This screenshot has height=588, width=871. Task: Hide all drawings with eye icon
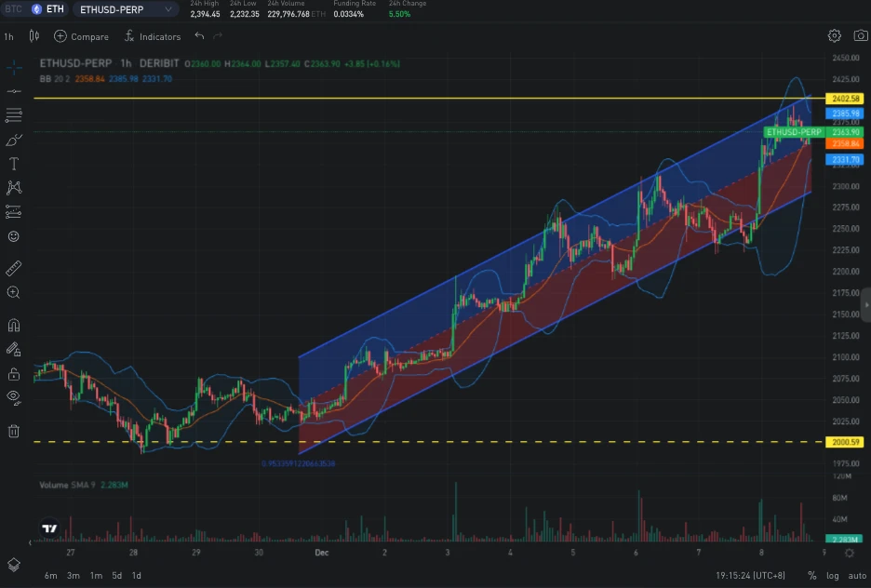14,397
